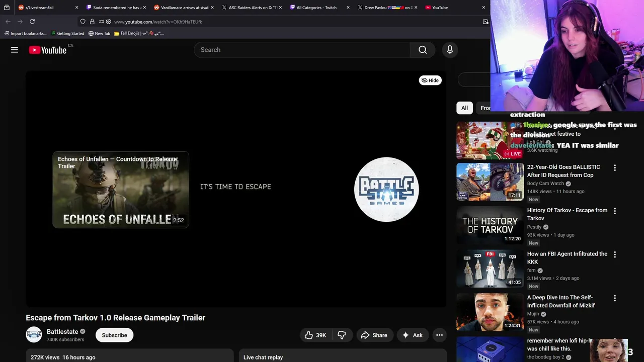Screen dimensions: 644x362
Task: Close the YouTube browser tab
Action: tap(484, 8)
